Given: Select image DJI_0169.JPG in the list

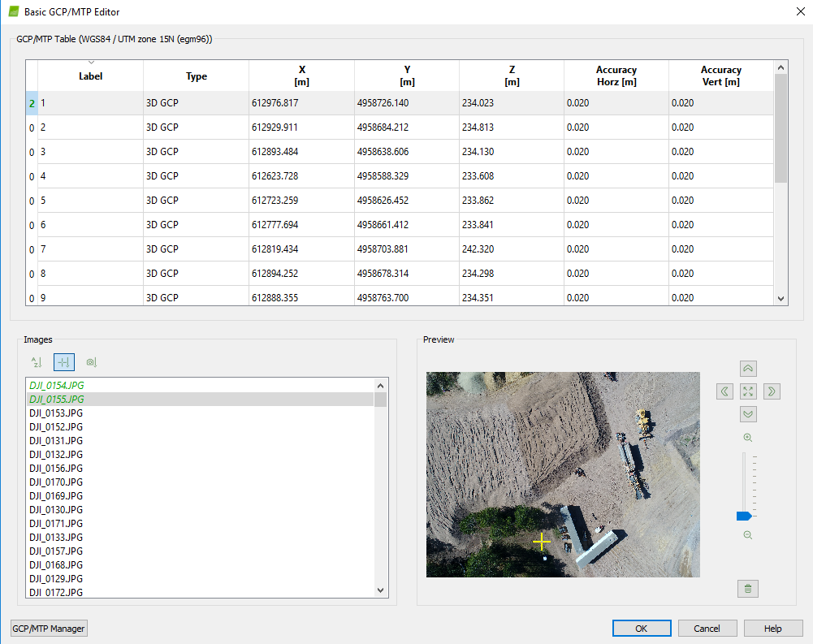Looking at the screenshot, I should [200, 495].
